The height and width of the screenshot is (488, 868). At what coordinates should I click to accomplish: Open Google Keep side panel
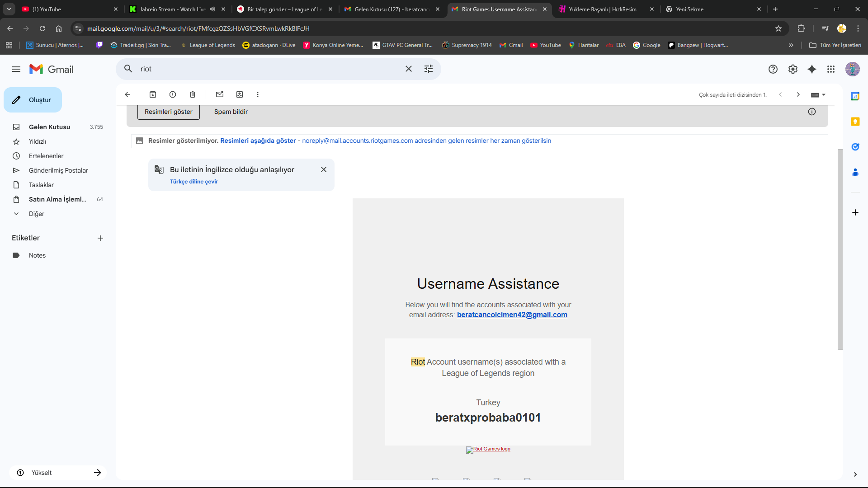[855, 122]
